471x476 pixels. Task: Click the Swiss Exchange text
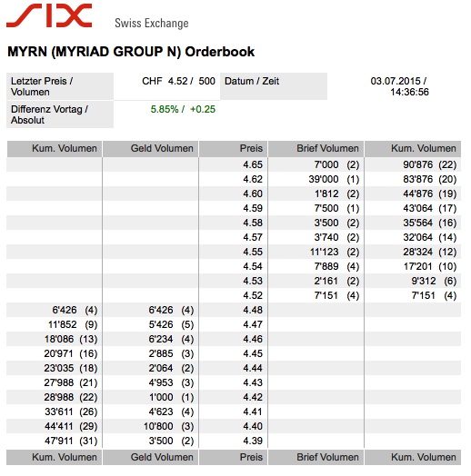click(x=152, y=24)
